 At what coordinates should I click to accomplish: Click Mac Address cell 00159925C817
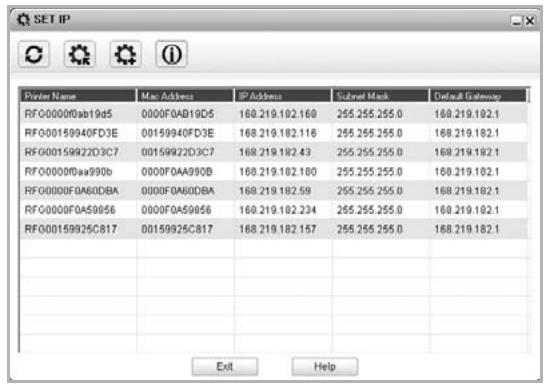pos(177,229)
